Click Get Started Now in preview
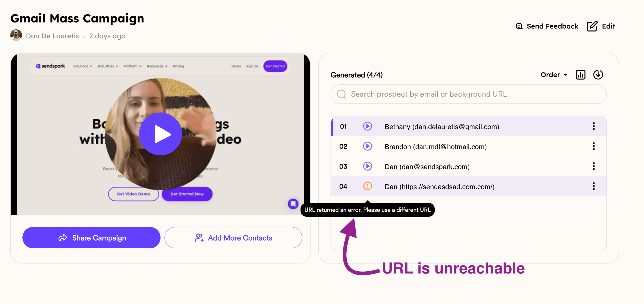This screenshot has height=304, width=644. point(187,194)
